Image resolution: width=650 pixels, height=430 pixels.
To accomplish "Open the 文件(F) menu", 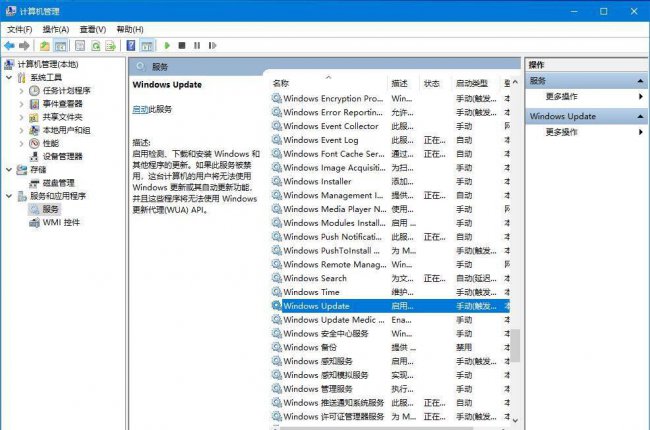I will pos(19,29).
